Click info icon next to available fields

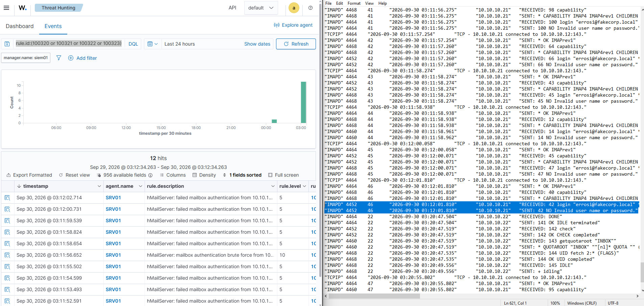[x=150, y=175]
